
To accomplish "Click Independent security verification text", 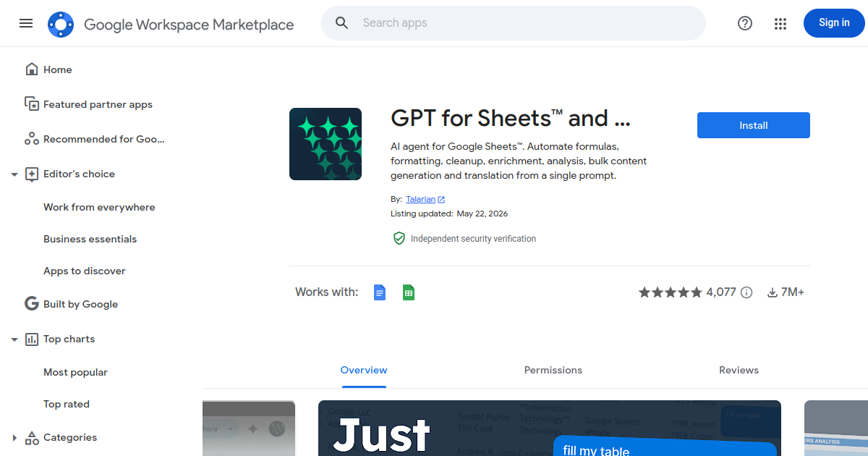I will point(473,238).
